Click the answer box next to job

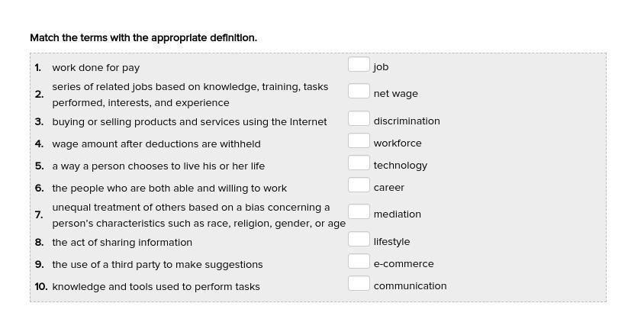point(359,64)
